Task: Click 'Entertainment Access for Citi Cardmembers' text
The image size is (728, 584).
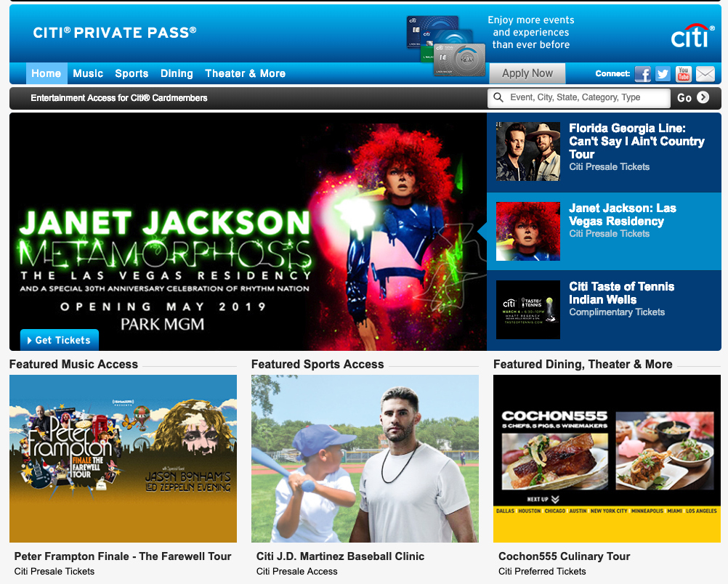Action: click(x=119, y=98)
